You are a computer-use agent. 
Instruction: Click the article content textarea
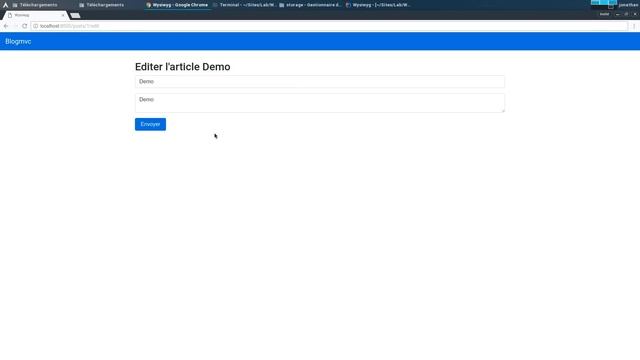[320, 103]
